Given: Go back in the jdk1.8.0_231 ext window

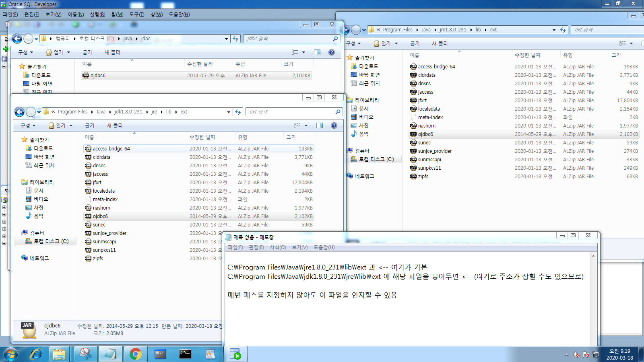Looking at the screenshot, I should [x=19, y=112].
